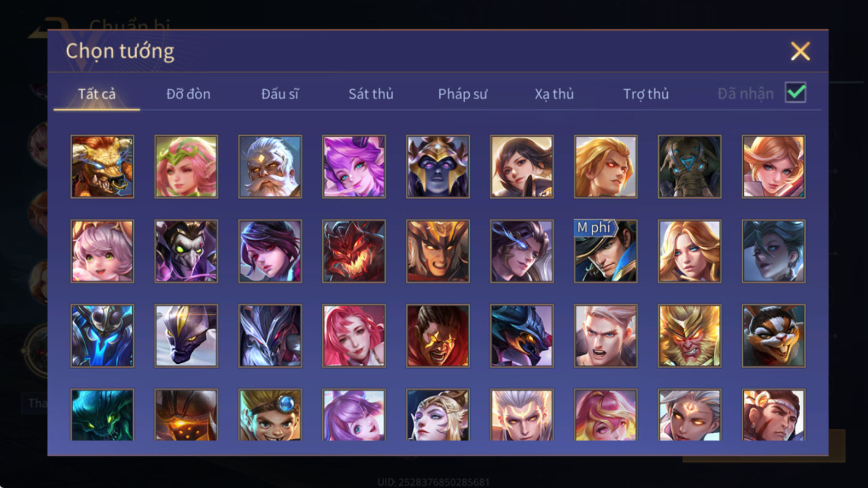Pick the orange bull-headed hero portrait

click(x=102, y=166)
